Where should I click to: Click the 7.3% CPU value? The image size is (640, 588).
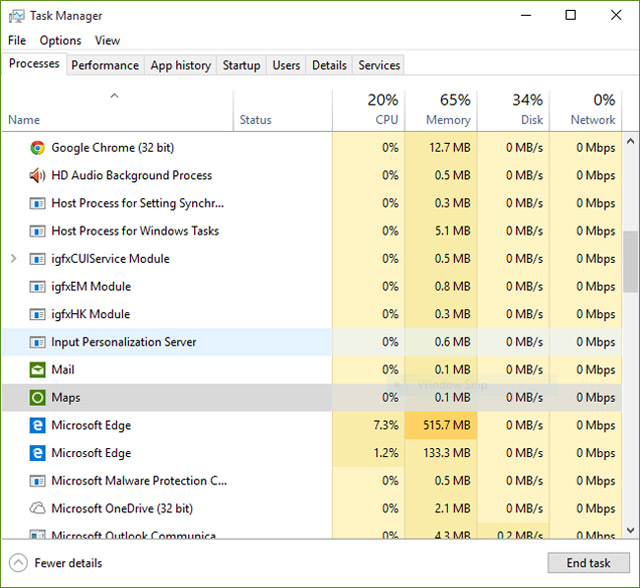click(386, 425)
